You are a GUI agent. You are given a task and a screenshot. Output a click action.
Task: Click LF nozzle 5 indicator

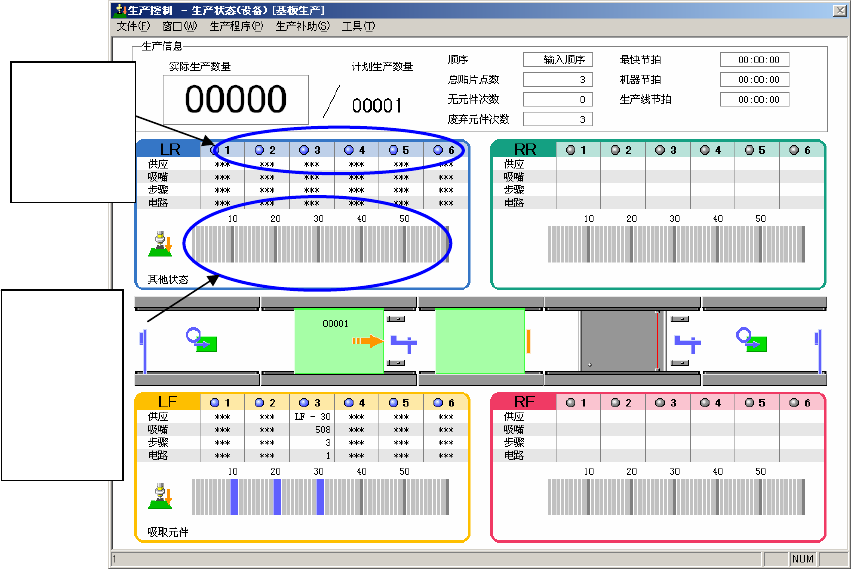(393, 402)
